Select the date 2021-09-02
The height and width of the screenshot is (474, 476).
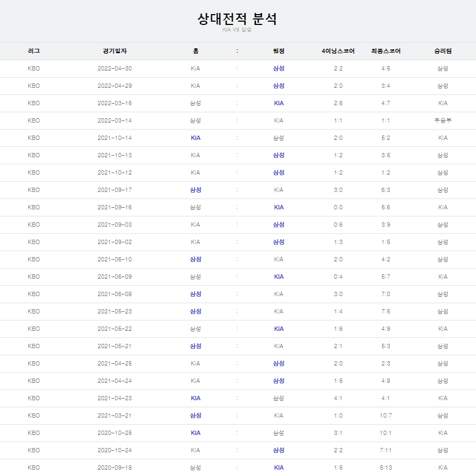pos(115,242)
